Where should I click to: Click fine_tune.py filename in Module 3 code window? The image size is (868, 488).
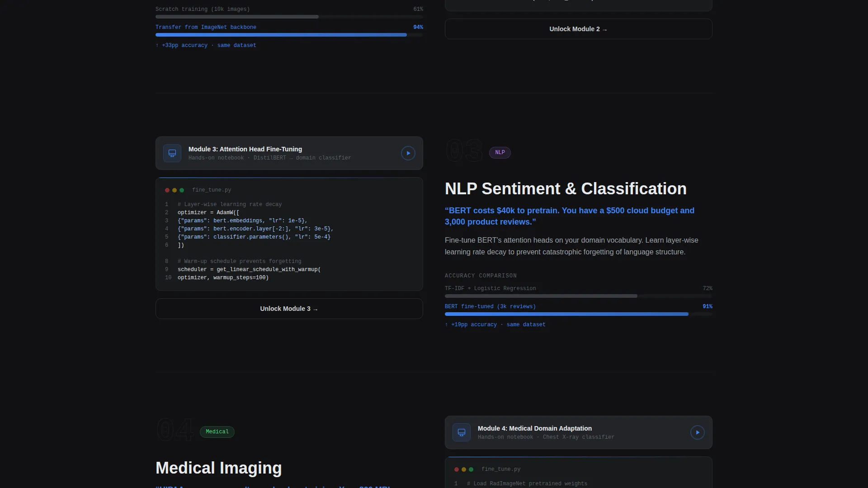(212, 190)
